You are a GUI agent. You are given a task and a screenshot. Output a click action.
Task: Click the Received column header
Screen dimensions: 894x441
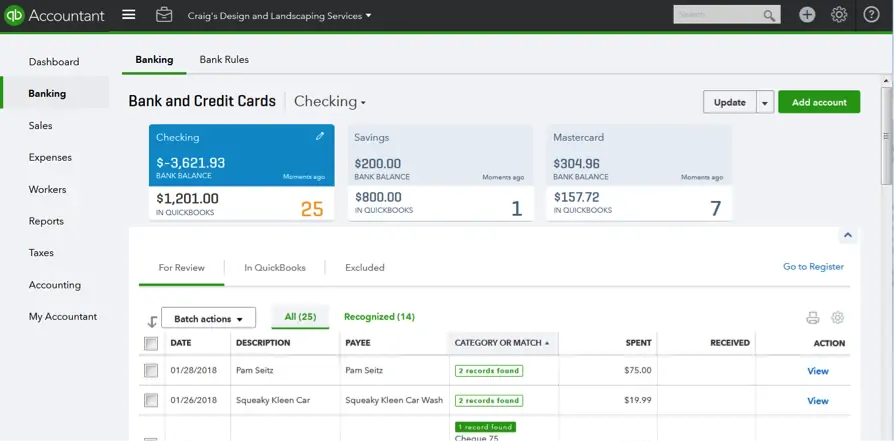[x=730, y=343]
